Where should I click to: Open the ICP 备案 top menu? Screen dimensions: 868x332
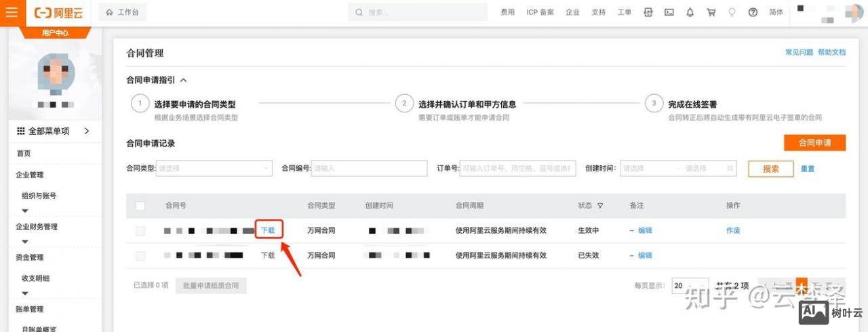pos(540,12)
